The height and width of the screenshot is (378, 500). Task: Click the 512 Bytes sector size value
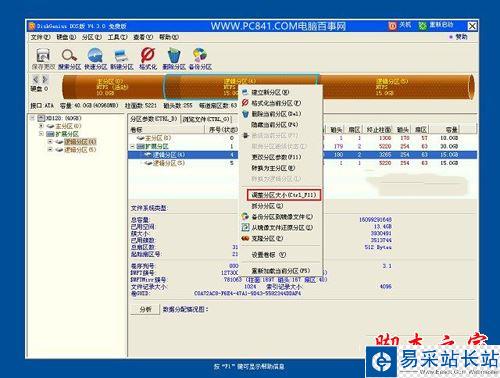click(x=378, y=247)
